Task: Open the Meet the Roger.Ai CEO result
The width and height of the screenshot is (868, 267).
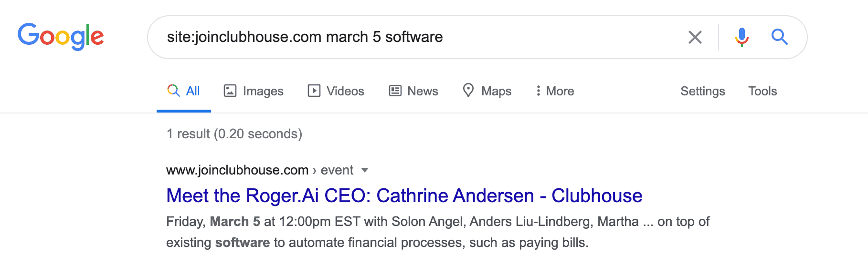Action: coord(404,196)
